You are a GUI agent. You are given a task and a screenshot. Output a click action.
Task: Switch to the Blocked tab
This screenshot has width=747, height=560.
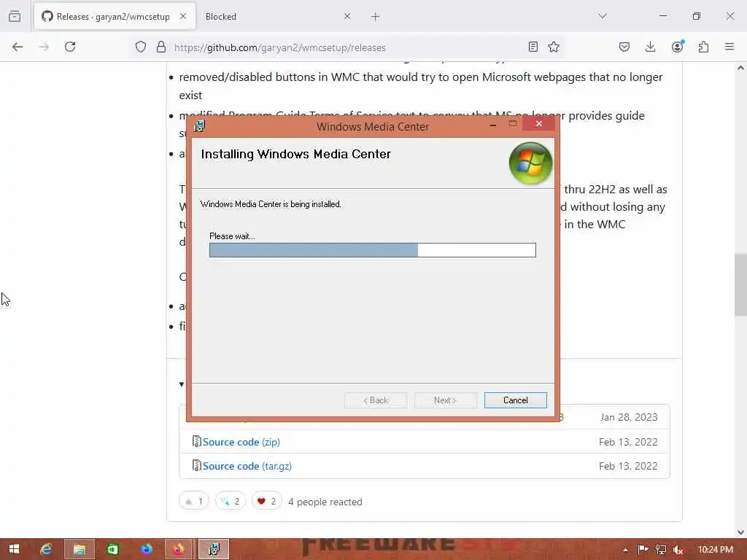[276, 17]
